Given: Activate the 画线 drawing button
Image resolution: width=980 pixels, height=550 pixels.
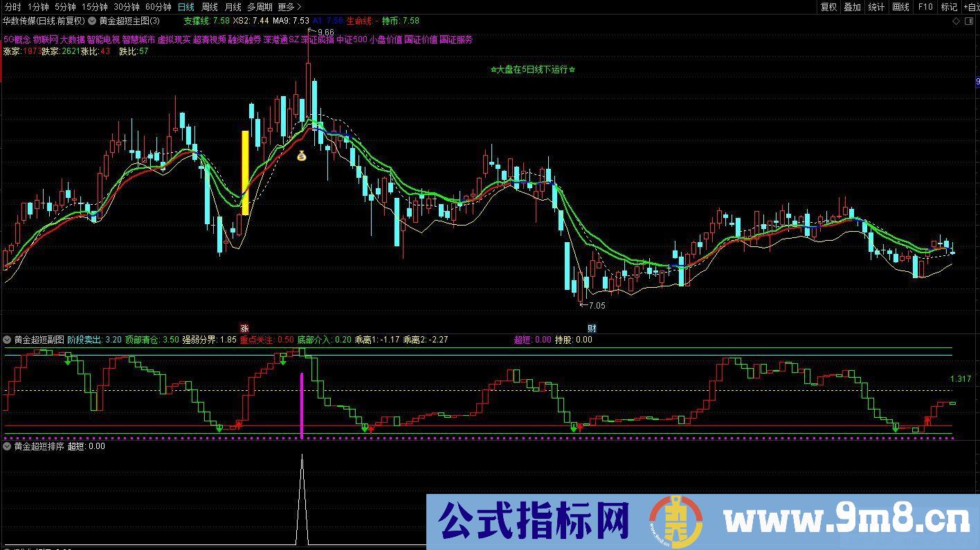Looking at the screenshot, I should click(x=900, y=7).
